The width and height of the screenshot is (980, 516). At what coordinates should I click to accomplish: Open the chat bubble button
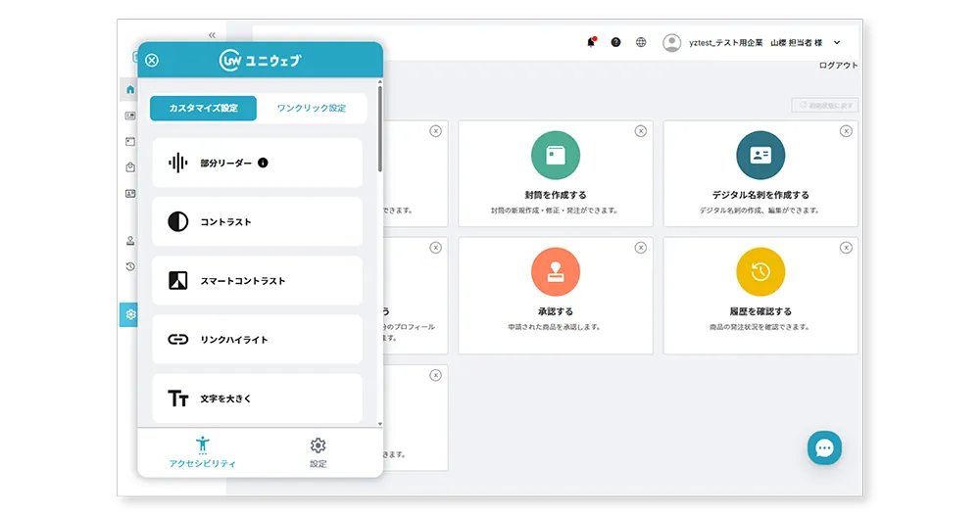pos(824,447)
